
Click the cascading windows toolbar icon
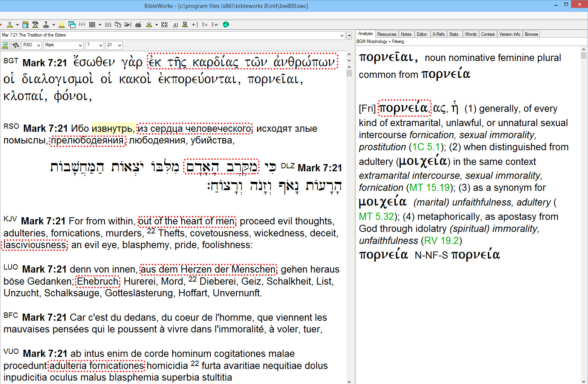[72, 25]
